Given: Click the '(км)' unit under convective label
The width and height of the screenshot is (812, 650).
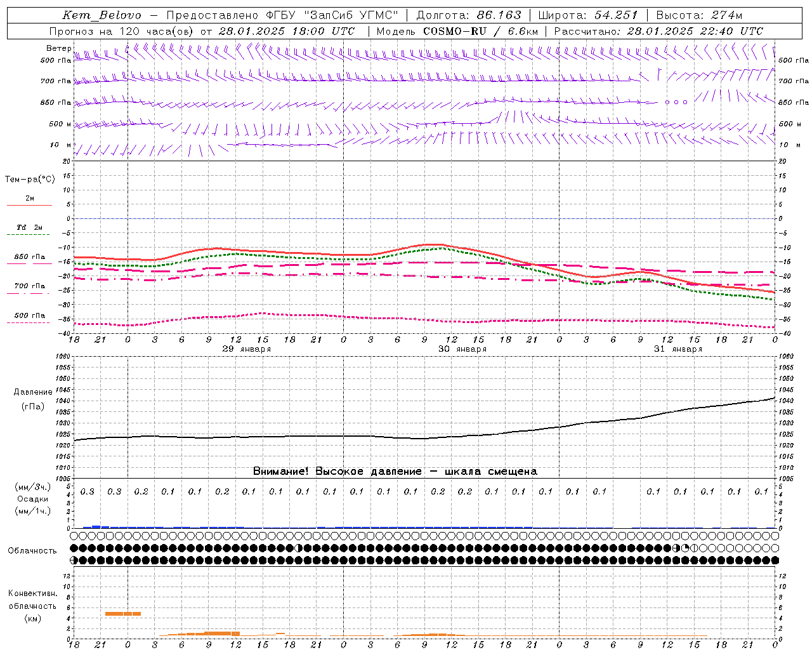Looking at the screenshot, I should 32,619.
